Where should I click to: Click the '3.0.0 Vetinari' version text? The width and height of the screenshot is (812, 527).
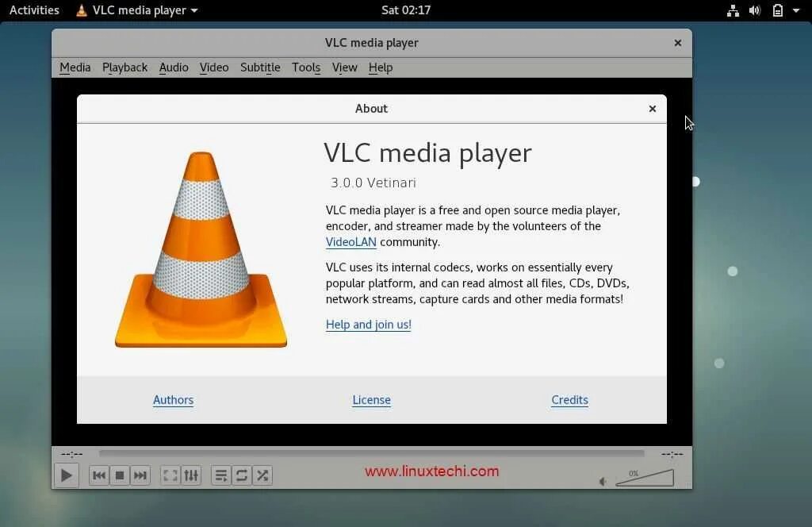tap(373, 183)
